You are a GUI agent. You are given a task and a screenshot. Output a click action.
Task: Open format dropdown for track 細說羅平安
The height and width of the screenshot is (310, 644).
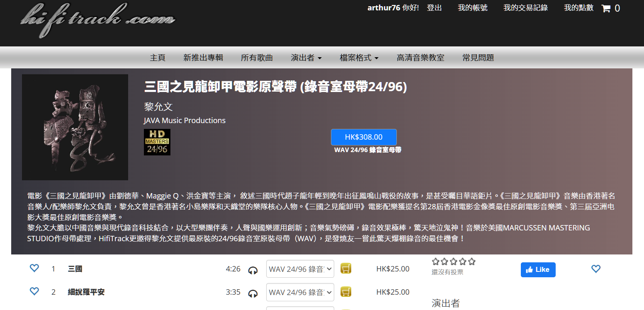[300, 292]
